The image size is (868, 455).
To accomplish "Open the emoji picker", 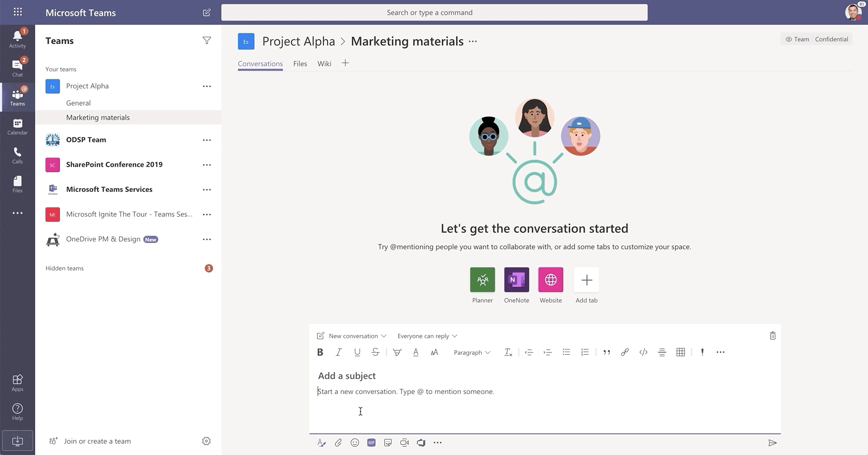I will pos(355,443).
